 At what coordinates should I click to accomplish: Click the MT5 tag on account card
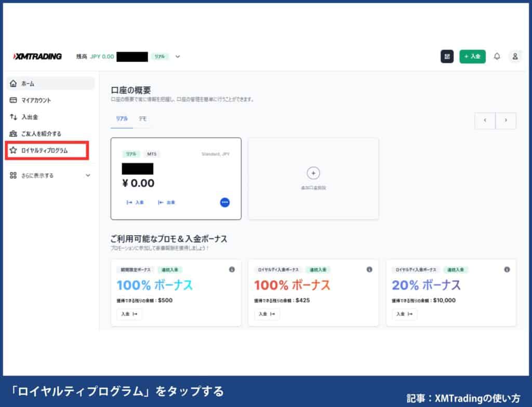152,154
